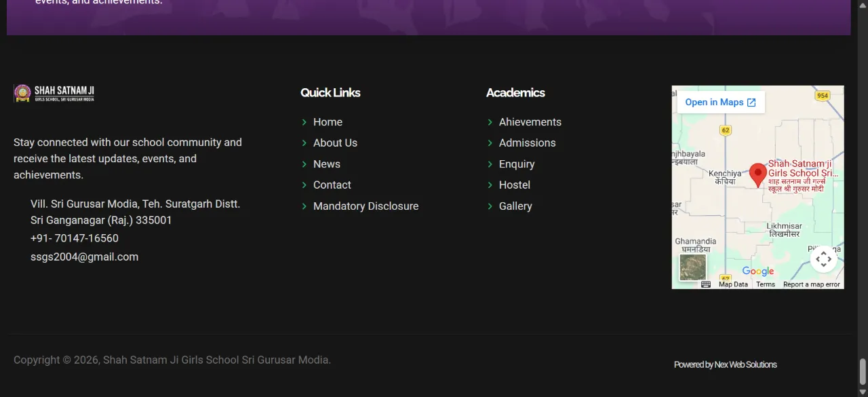Open the Admissions page

tap(528, 143)
